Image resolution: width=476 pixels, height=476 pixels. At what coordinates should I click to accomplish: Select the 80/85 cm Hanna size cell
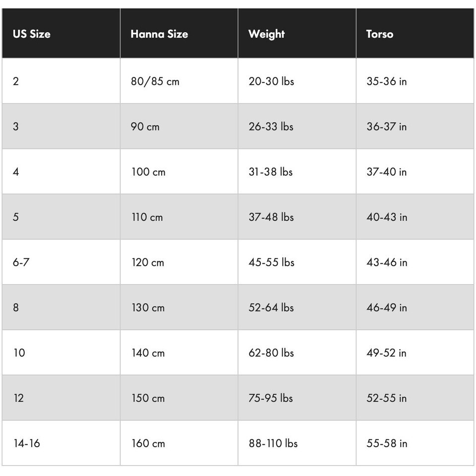click(x=155, y=81)
